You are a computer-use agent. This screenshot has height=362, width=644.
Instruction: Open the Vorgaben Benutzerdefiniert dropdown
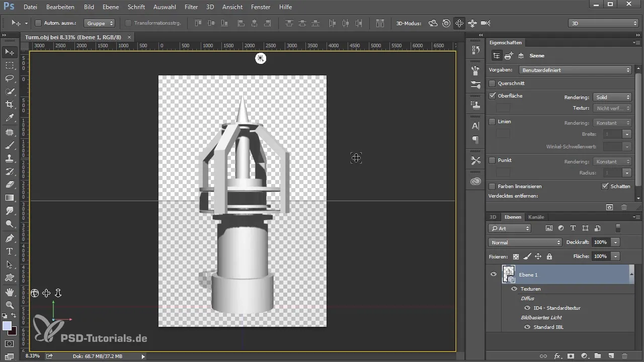575,70
